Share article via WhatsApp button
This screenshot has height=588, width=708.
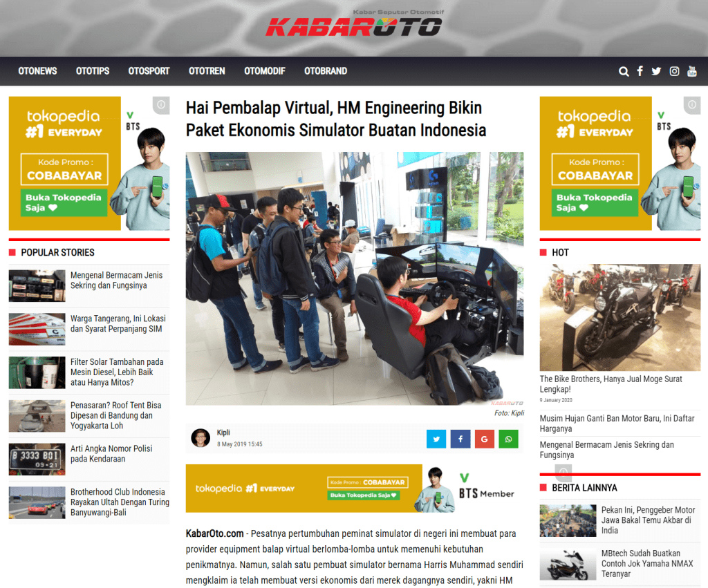point(509,439)
